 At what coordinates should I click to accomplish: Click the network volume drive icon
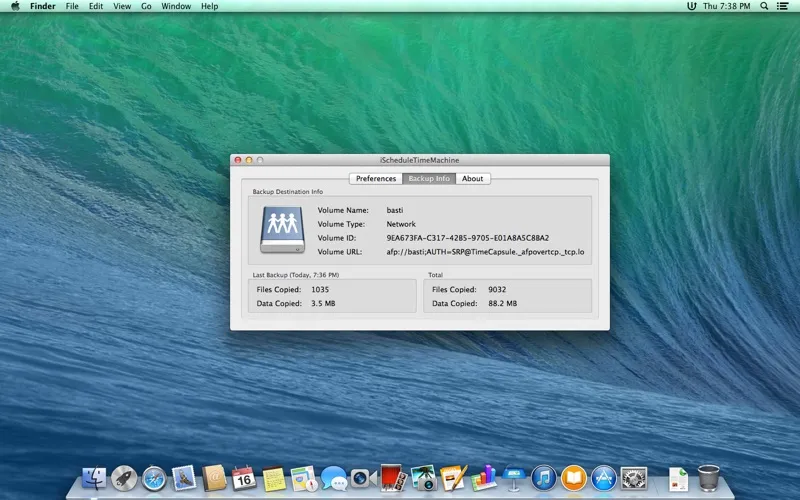pos(282,230)
